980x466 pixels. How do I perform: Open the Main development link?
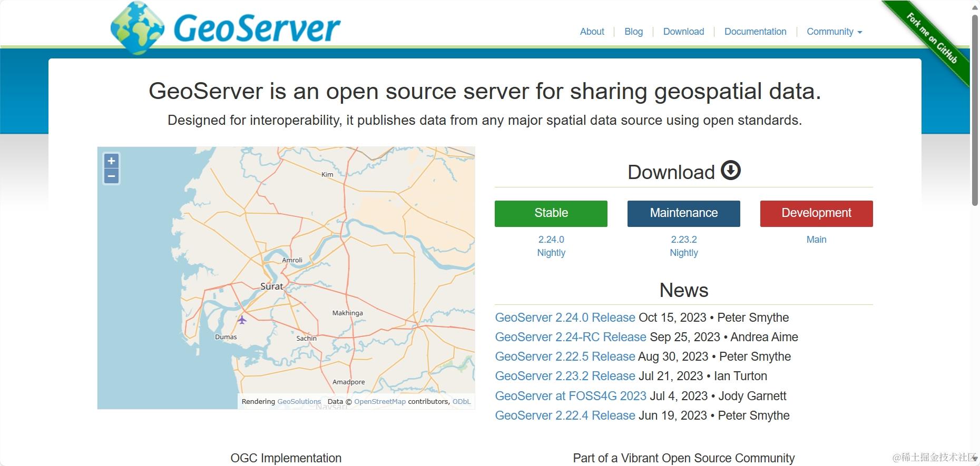coord(817,240)
